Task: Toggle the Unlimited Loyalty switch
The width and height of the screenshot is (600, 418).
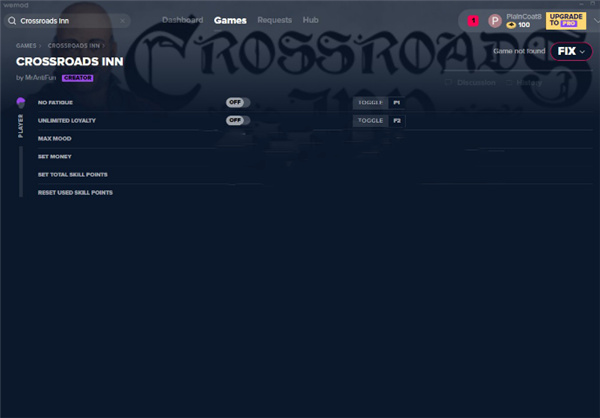Action: [238, 120]
